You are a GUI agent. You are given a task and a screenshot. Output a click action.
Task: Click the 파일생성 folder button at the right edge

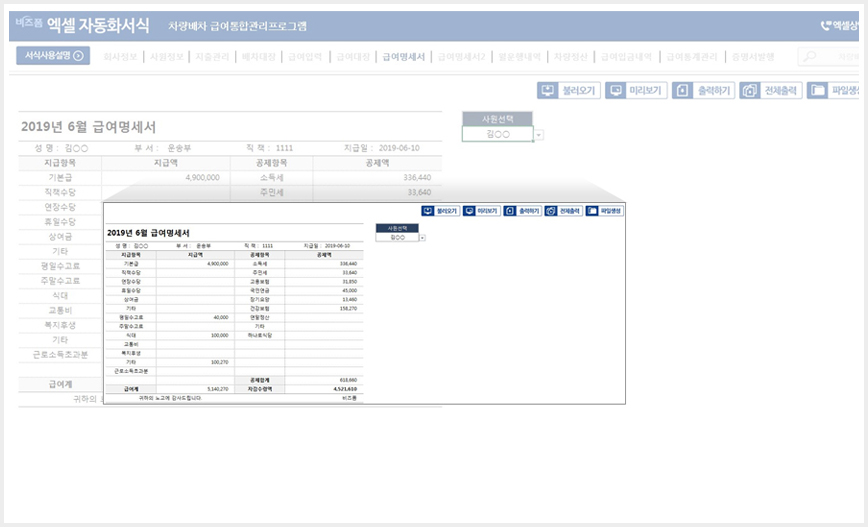click(x=833, y=90)
